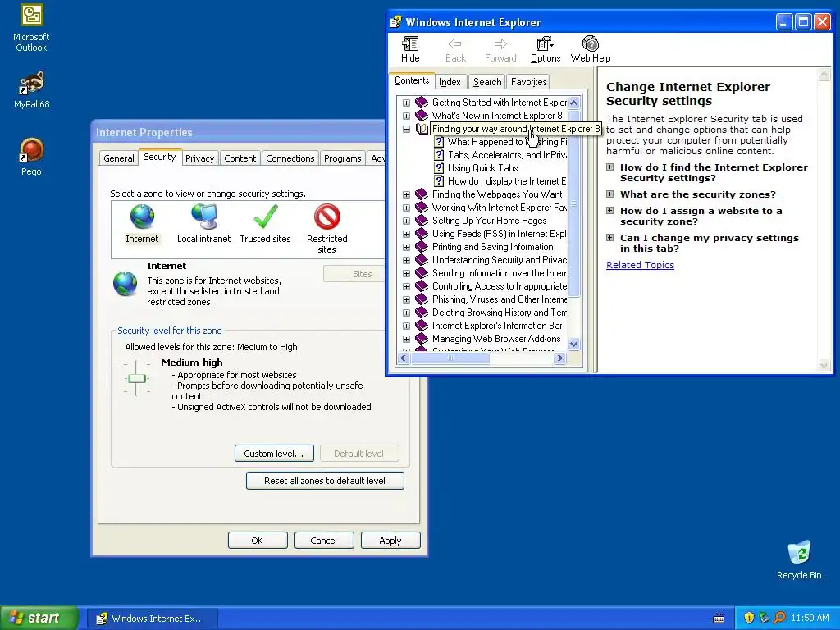Click Cancel in Internet Properties
The width and height of the screenshot is (840, 630).
323,541
